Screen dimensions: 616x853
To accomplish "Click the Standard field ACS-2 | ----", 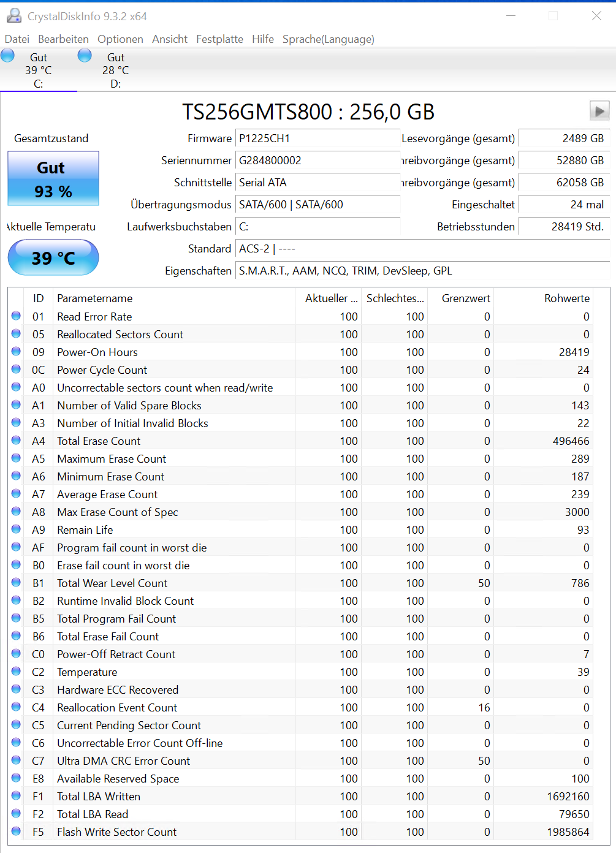I will 422,249.
